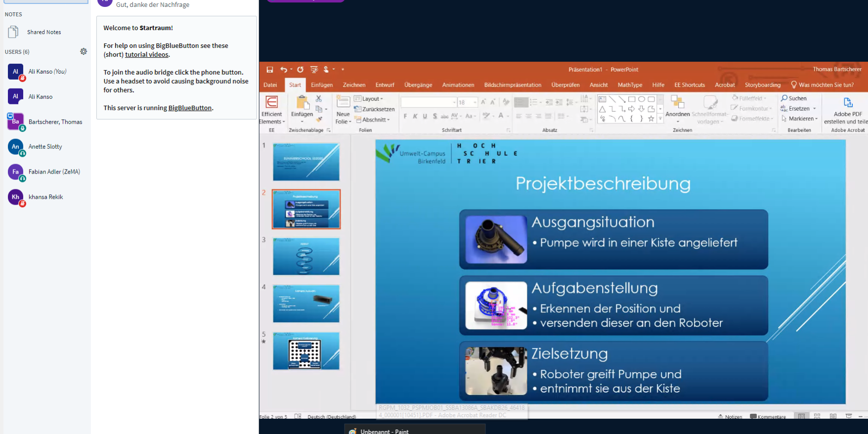Toggle bold (F) formatting
The image size is (868, 434).
pyautogui.click(x=405, y=116)
